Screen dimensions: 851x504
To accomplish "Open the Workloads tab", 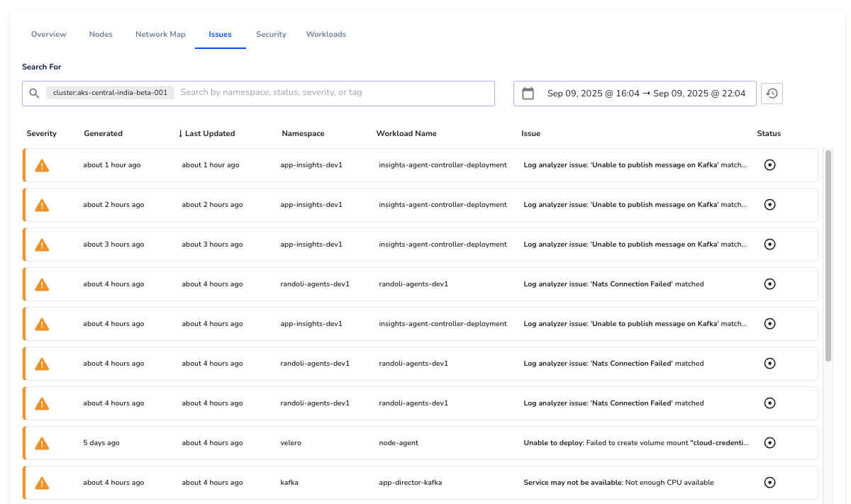I will [x=326, y=34].
